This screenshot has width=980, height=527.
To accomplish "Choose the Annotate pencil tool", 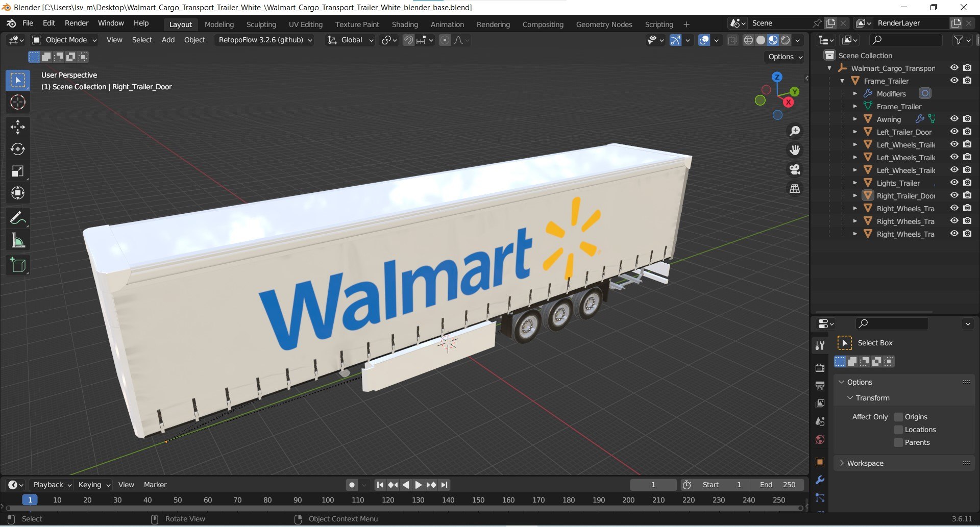I will click(x=18, y=218).
